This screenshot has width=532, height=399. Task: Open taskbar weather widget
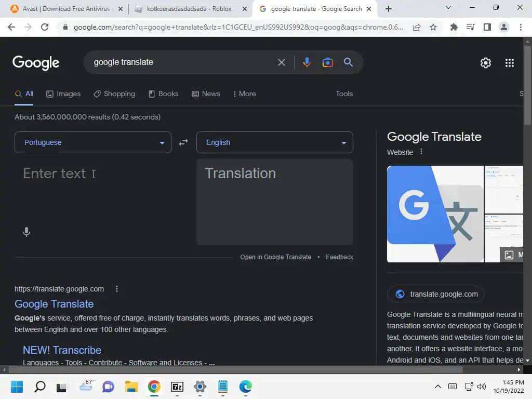(x=86, y=386)
